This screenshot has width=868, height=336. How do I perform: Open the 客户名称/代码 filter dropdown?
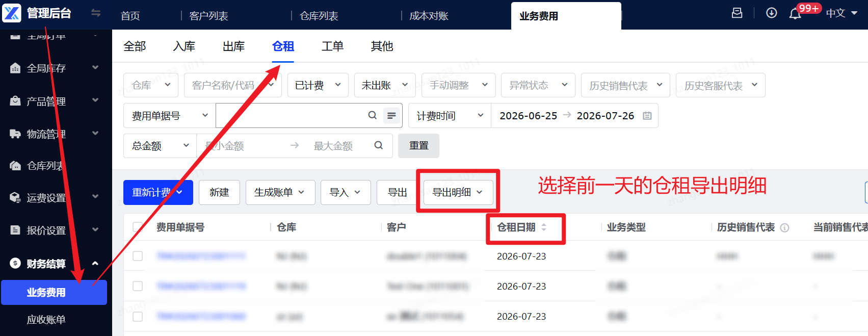tap(232, 85)
